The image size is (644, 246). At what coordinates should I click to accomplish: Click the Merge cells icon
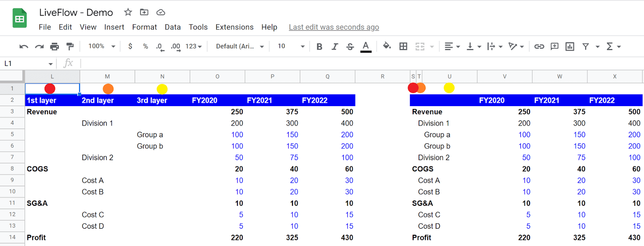click(420, 47)
